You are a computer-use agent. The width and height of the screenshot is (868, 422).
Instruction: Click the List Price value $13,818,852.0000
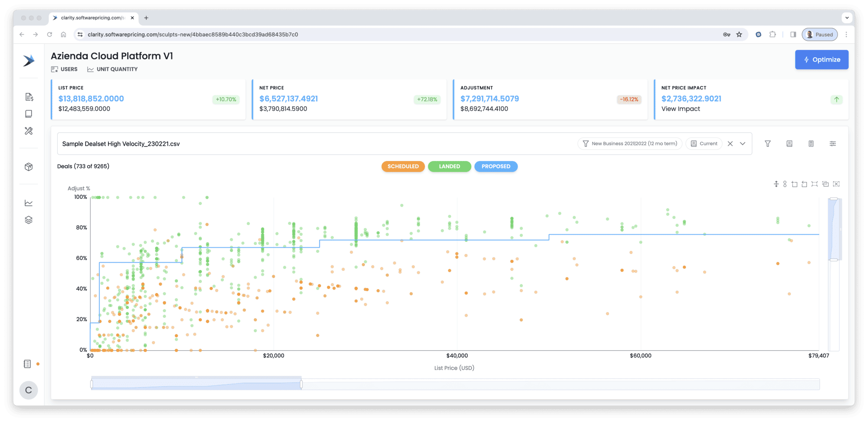click(x=91, y=99)
